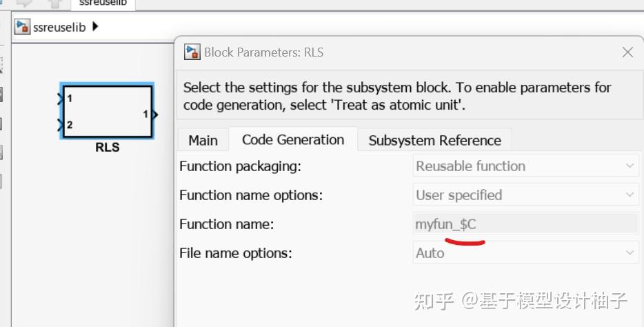Open the Function packaging dropdown
Viewport: 644px width, 327px height.
tap(525, 166)
